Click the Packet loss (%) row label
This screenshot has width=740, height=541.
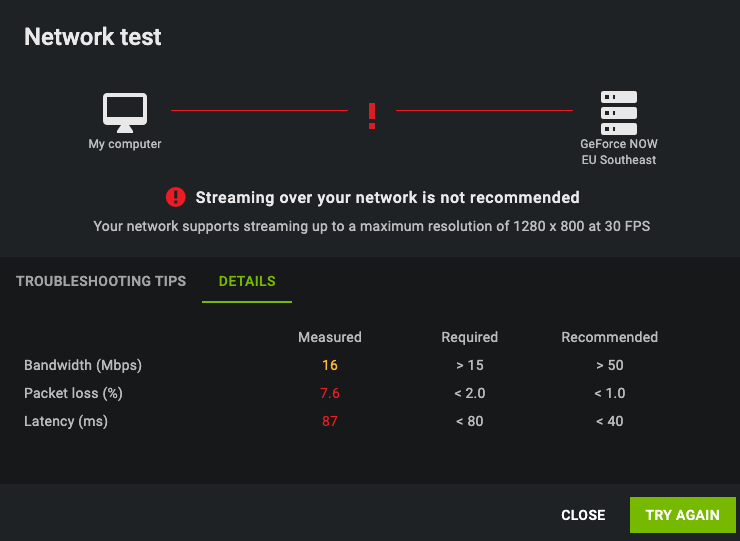click(x=73, y=393)
